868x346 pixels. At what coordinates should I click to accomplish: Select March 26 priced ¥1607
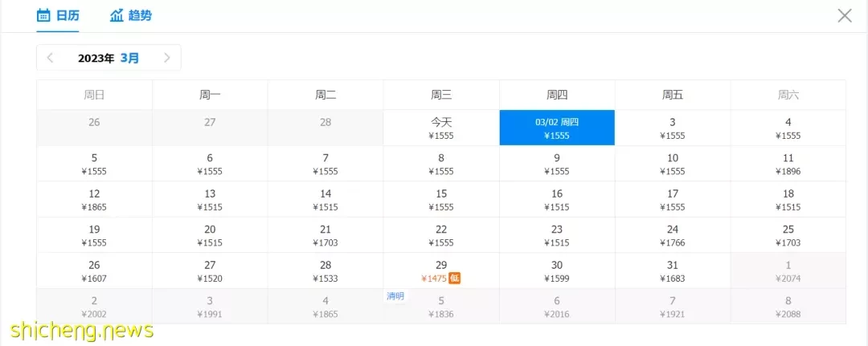94,271
